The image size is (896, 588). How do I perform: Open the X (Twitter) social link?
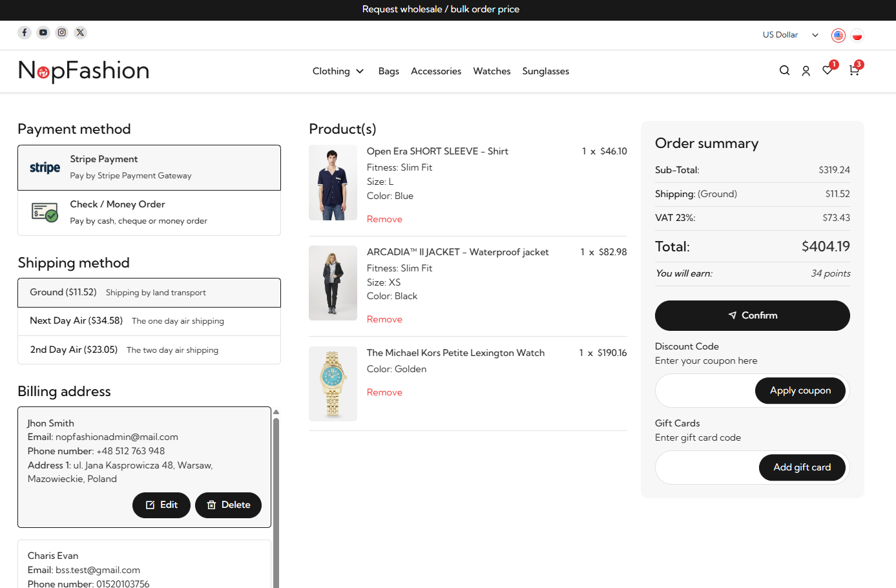pos(81,32)
